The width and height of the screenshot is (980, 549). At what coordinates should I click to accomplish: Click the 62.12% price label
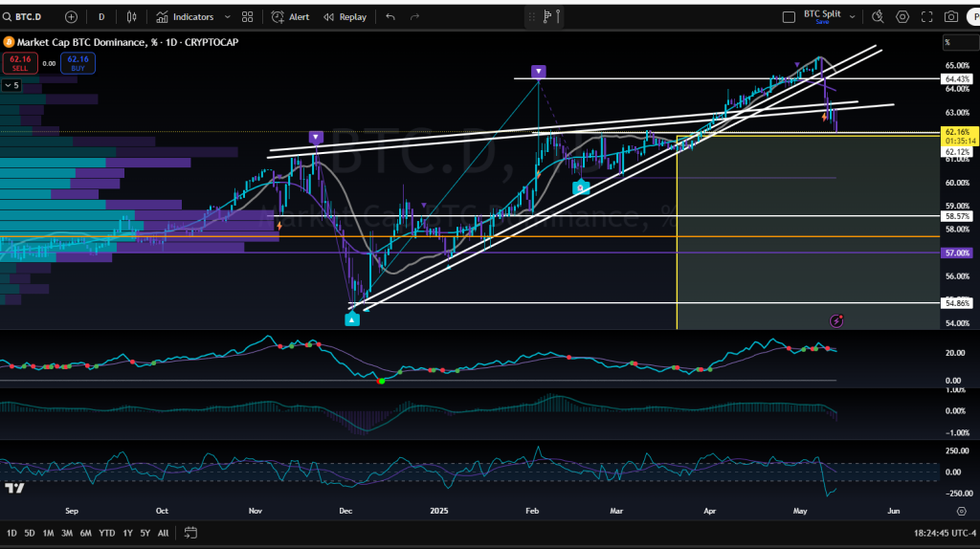(x=957, y=152)
